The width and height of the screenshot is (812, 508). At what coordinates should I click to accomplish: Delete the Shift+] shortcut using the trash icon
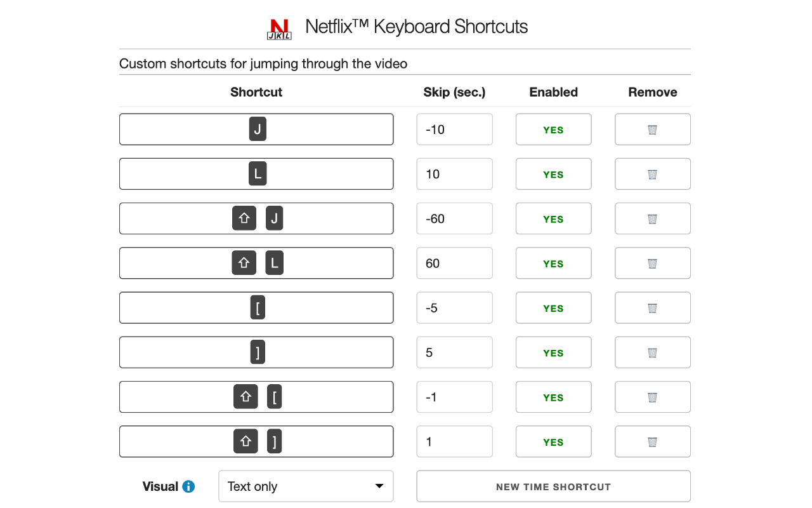652,441
